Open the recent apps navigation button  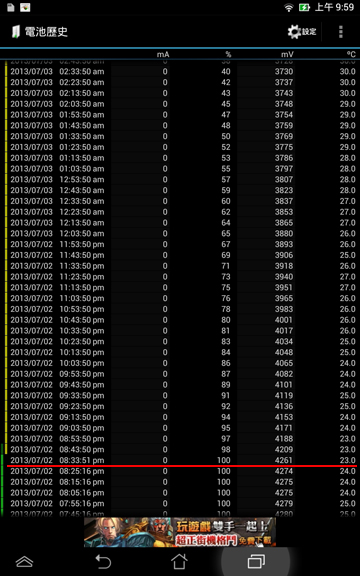(x=256, y=561)
